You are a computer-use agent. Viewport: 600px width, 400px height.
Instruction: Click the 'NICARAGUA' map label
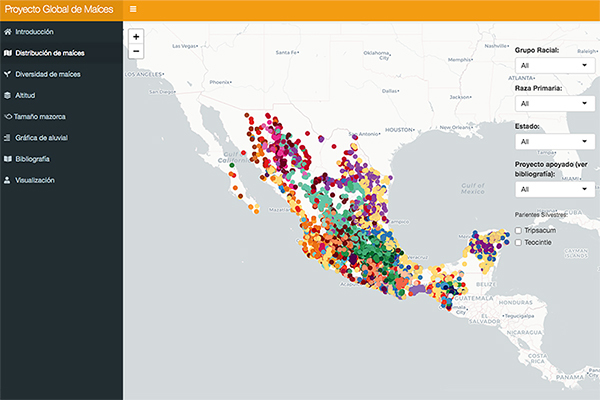click(x=525, y=333)
